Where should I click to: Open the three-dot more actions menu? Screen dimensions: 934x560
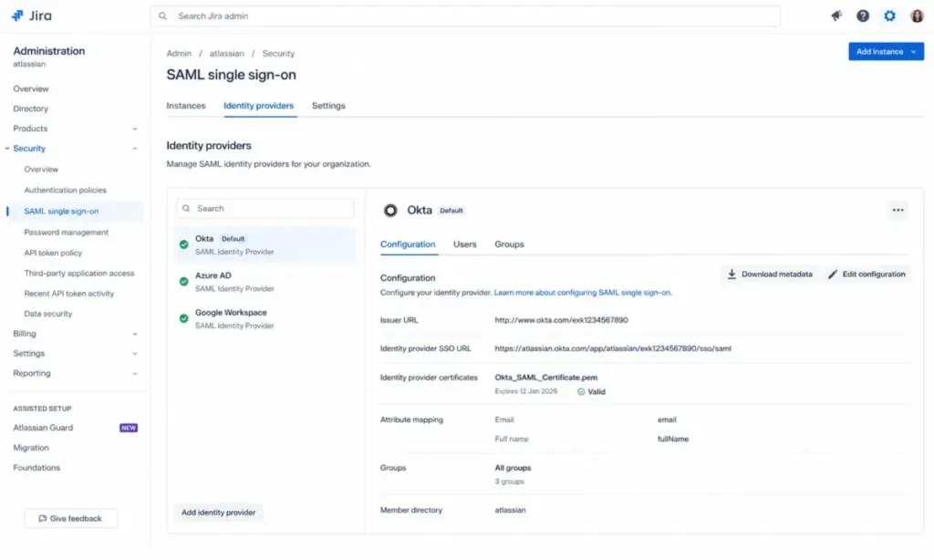(x=898, y=211)
